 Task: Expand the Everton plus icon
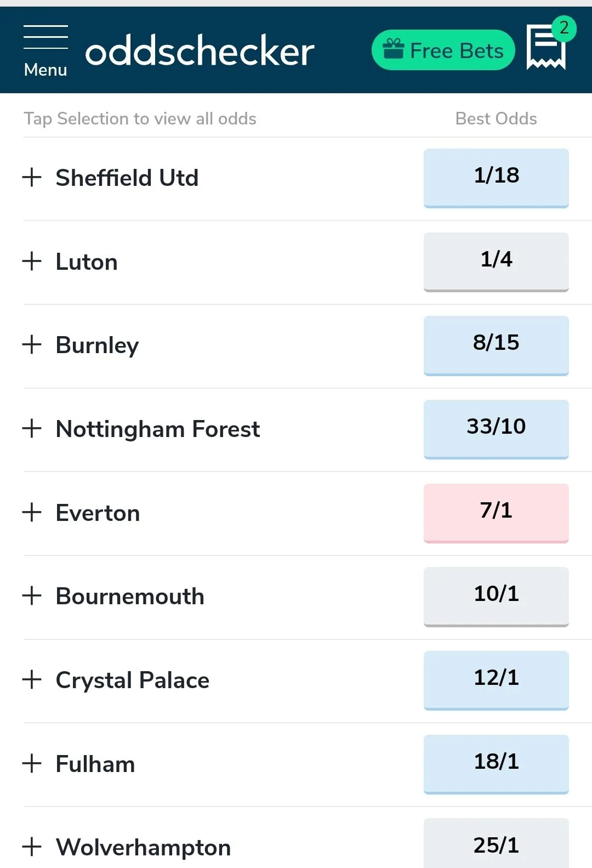(x=32, y=512)
